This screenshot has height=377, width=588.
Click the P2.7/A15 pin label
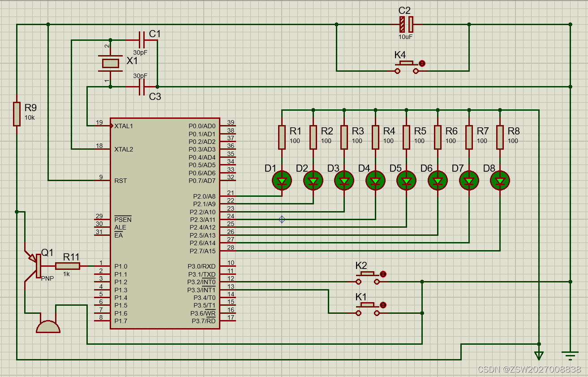point(202,251)
